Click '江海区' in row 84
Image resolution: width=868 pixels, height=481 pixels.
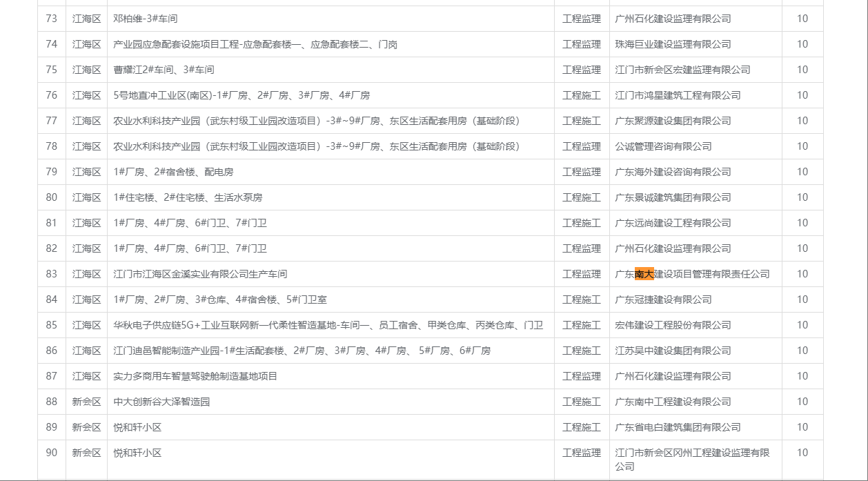pyautogui.click(x=87, y=300)
